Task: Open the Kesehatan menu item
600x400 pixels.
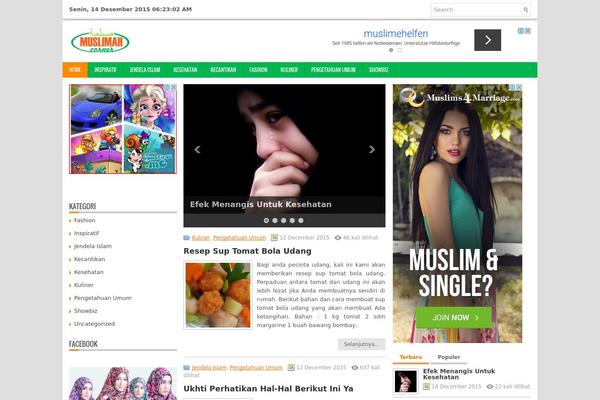Action: (x=185, y=70)
